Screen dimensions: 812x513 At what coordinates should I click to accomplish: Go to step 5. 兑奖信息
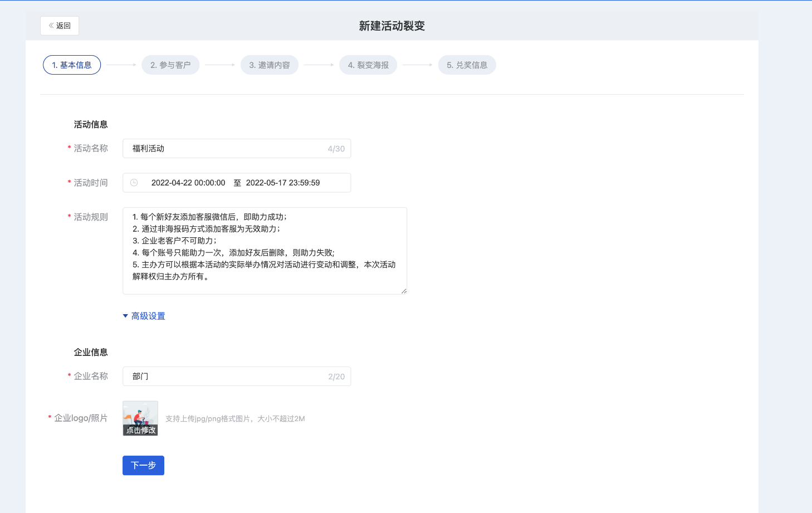(x=467, y=65)
